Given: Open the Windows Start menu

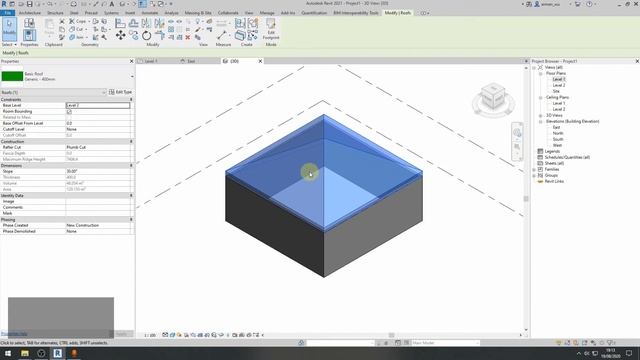Looking at the screenshot, I should [8, 353].
